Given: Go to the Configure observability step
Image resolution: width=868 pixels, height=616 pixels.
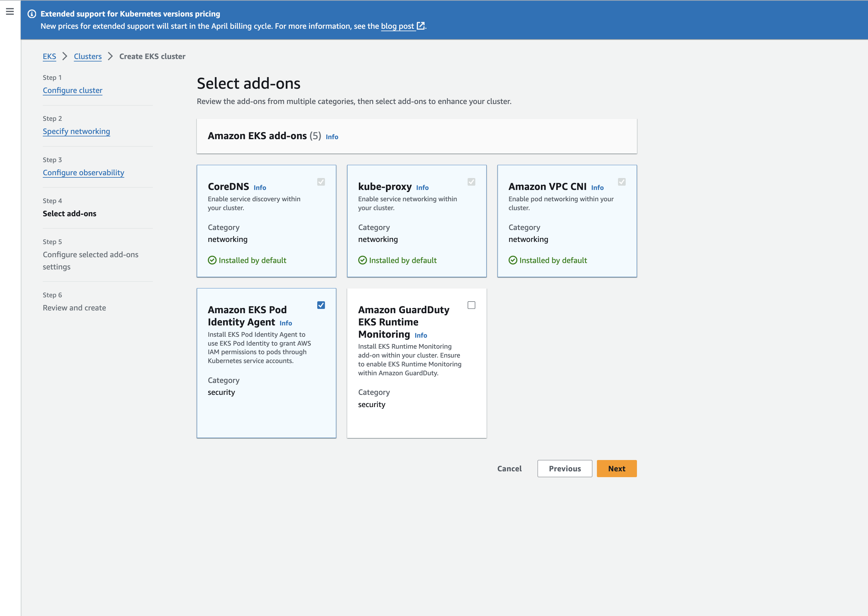Looking at the screenshot, I should (x=83, y=173).
